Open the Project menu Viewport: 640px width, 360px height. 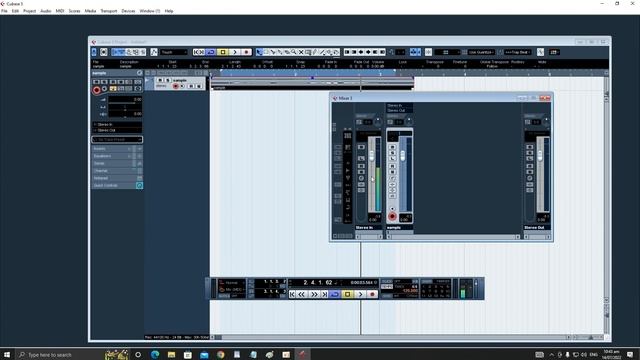pyautogui.click(x=29, y=11)
